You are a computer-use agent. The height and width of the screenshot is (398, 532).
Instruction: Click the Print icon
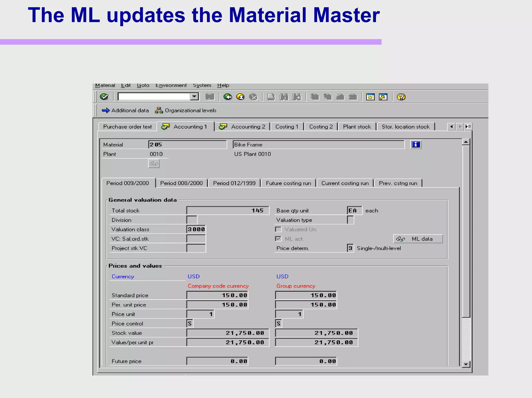coord(271,97)
